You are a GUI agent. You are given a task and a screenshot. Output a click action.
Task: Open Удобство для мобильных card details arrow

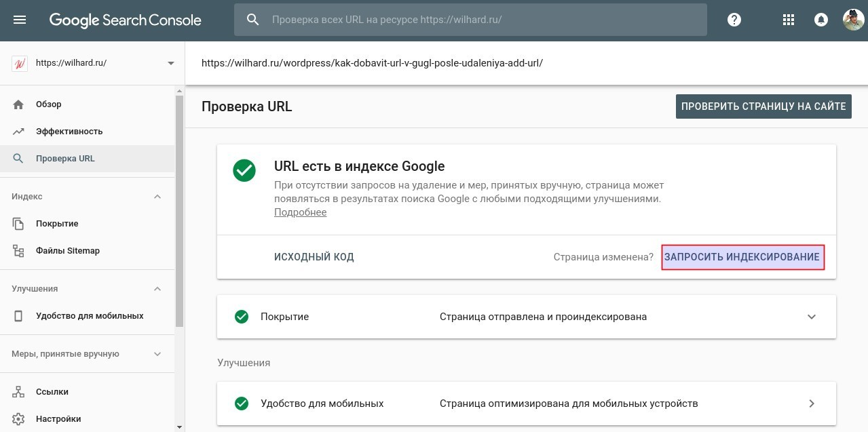pos(812,404)
